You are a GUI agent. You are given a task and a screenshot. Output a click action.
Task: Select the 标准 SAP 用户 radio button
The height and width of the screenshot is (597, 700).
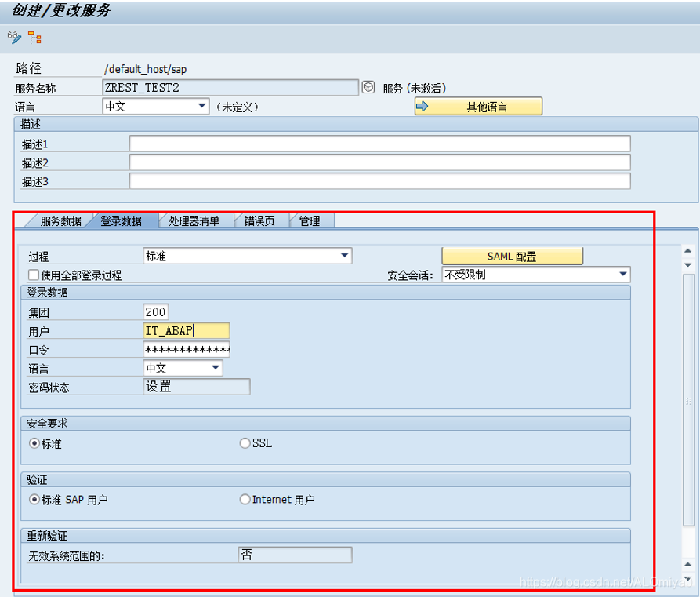point(34,499)
